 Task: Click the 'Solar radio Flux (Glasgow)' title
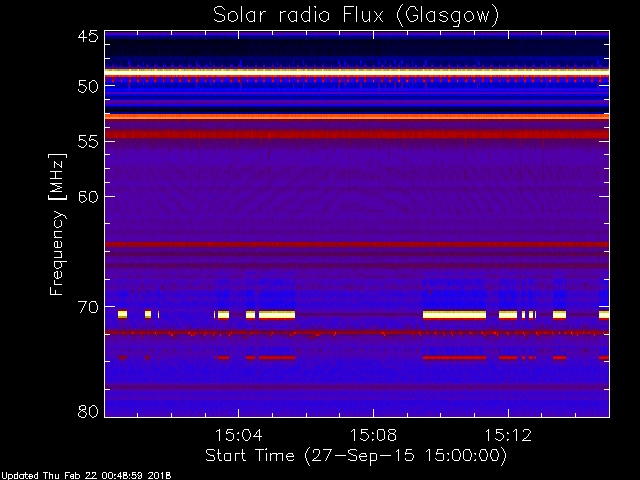pyautogui.click(x=356, y=16)
